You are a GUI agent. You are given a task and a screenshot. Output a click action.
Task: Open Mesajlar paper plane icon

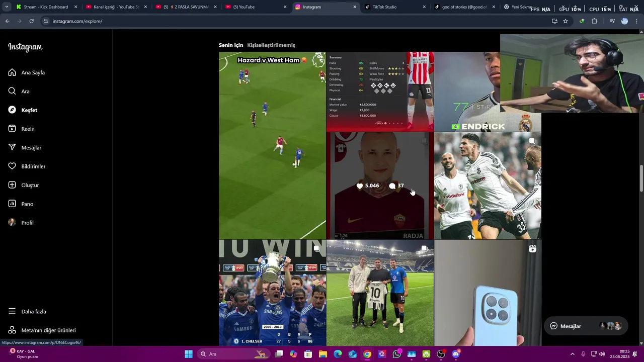click(x=12, y=147)
